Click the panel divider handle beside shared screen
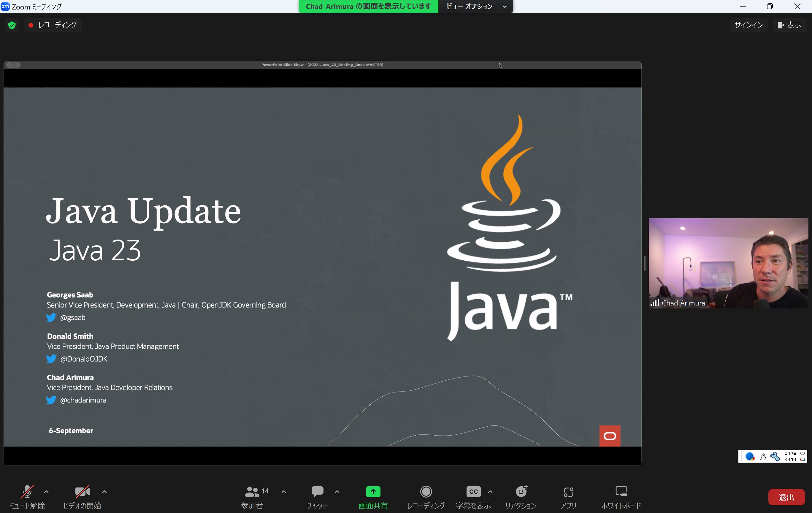The image size is (812, 513). point(645,263)
